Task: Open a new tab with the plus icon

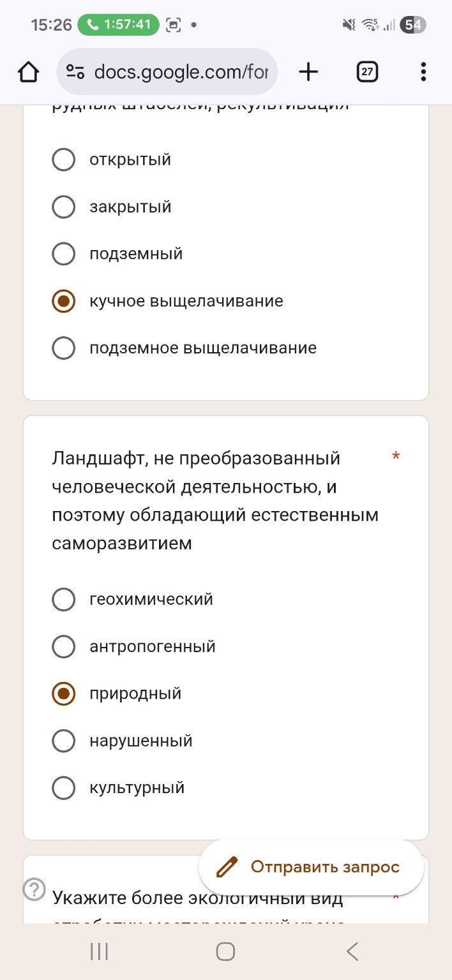Action: point(308,71)
